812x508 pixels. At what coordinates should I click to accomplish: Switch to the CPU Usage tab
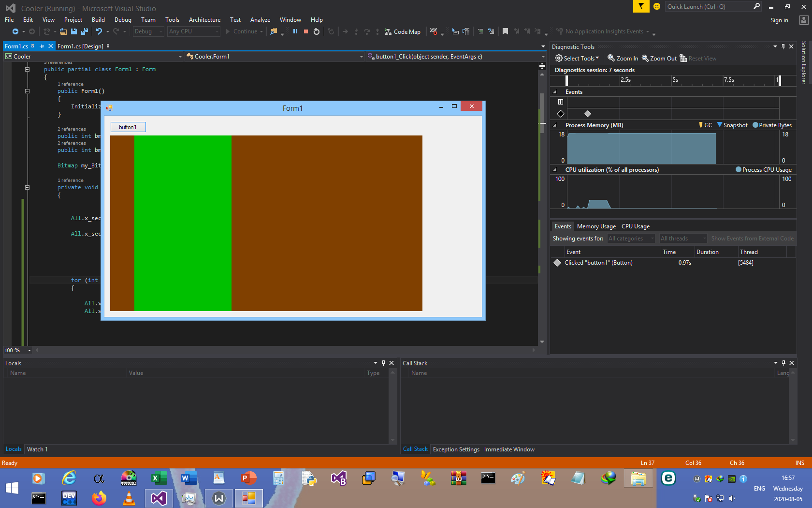tap(636, 226)
